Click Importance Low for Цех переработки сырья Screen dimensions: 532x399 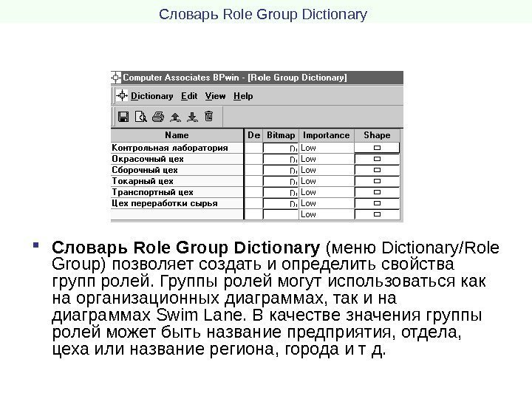(327, 203)
